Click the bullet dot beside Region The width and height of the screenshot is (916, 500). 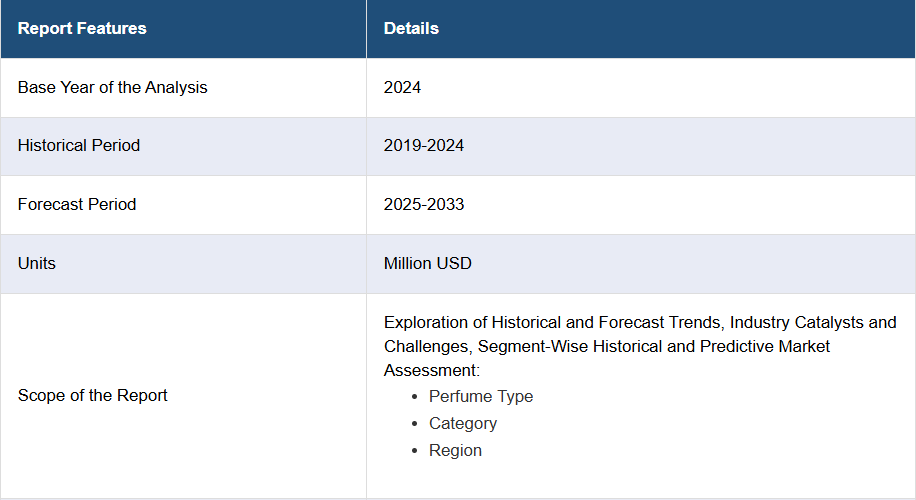pos(415,451)
